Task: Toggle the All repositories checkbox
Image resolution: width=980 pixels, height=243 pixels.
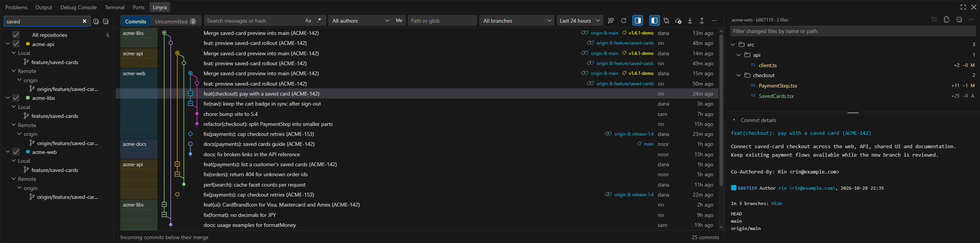Action: (16, 35)
